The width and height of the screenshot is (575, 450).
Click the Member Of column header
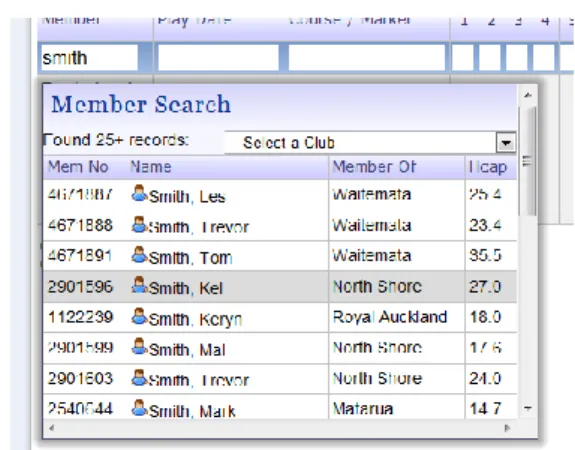click(374, 167)
